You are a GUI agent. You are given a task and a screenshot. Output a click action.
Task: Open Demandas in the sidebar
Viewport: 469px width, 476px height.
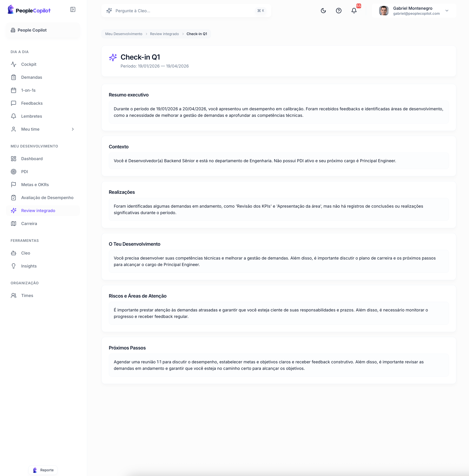pos(43,77)
